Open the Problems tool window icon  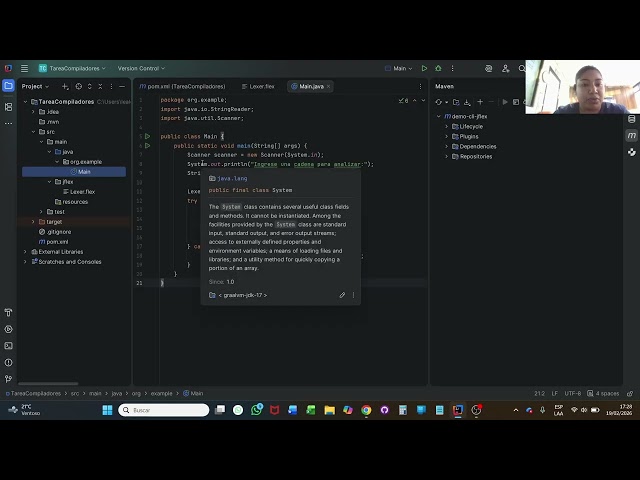click(x=8, y=362)
